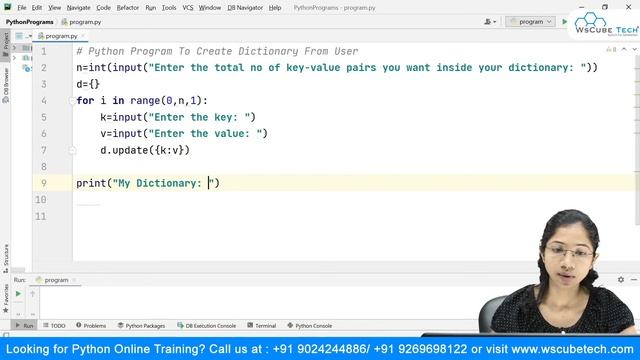Viewport: 640px width, 360px height.
Task: Open the Terminal tool window
Action: [x=262, y=326]
